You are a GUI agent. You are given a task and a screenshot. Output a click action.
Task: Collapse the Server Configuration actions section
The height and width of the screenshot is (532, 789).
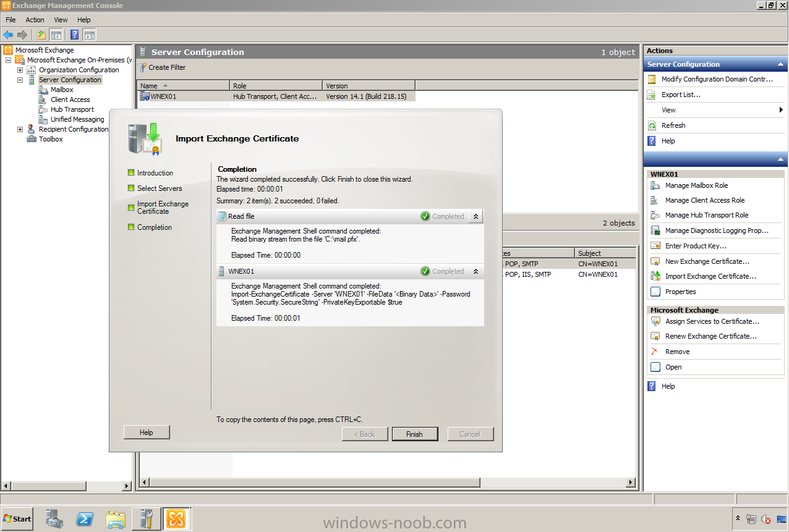[x=781, y=64]
